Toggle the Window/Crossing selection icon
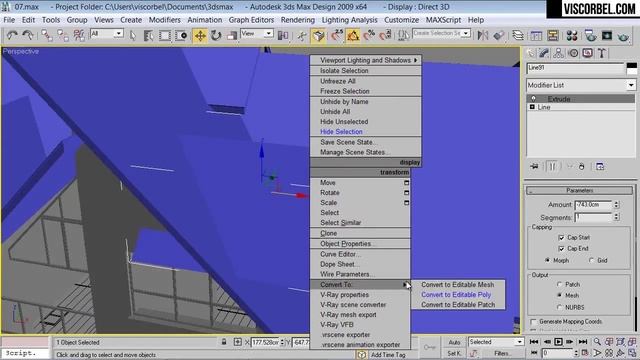The image size is (640, 360). [x=181, y=36]
